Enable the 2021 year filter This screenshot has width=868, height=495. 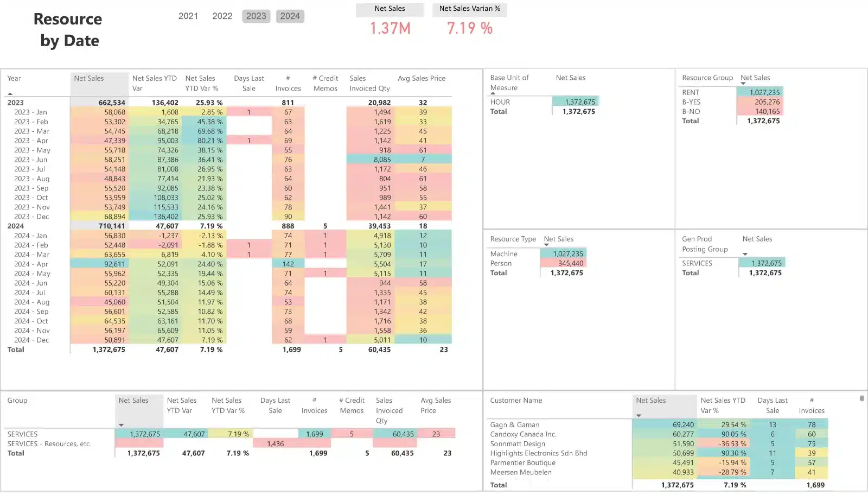[x=188, y=16]
